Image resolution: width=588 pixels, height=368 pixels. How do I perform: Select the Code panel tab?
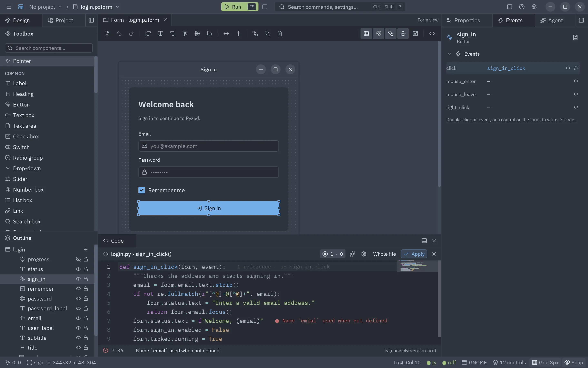(117, 241)
